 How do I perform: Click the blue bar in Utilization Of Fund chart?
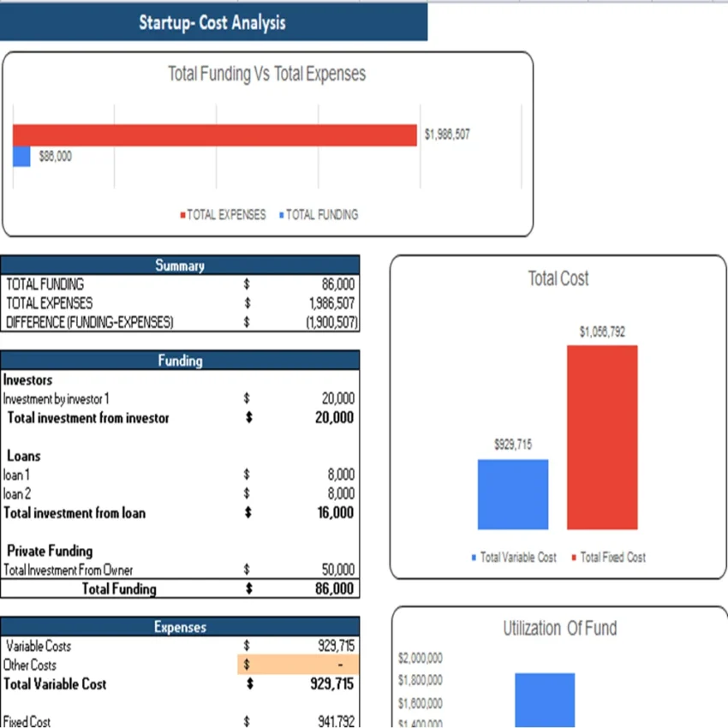pos(546,698)
